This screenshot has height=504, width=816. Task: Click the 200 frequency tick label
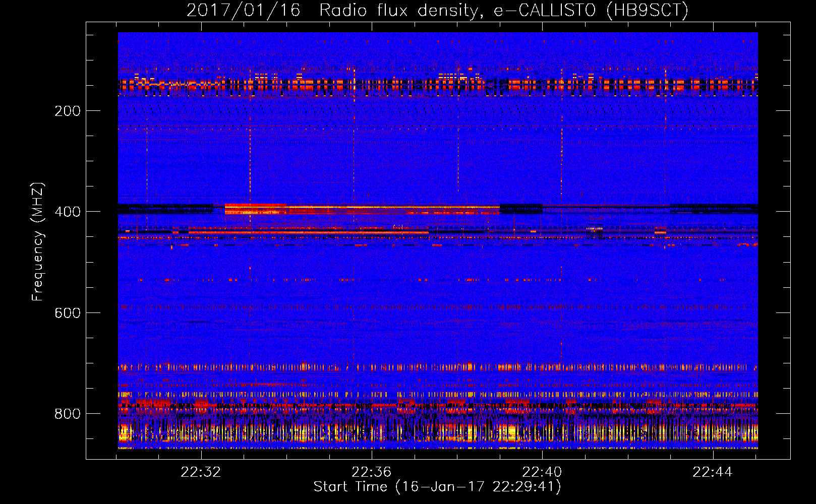click(68, 111)
